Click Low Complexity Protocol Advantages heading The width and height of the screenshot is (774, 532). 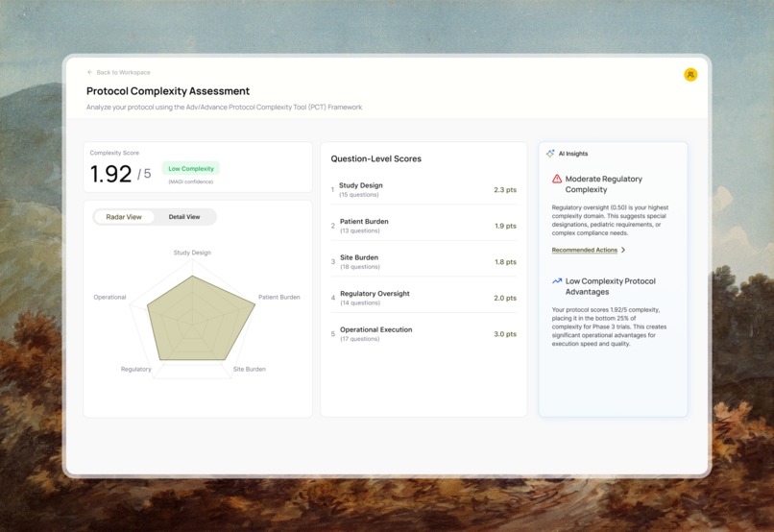tap(610, 286)
